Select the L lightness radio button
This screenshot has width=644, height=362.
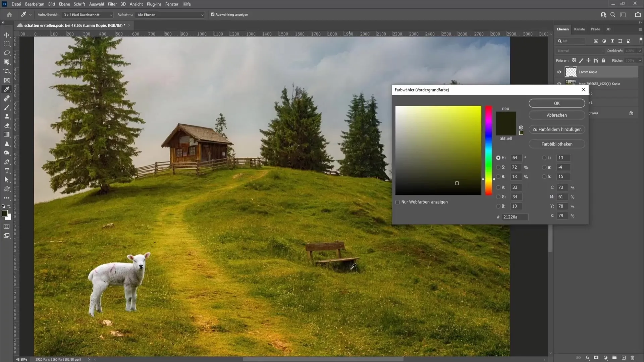pos(545,158)
